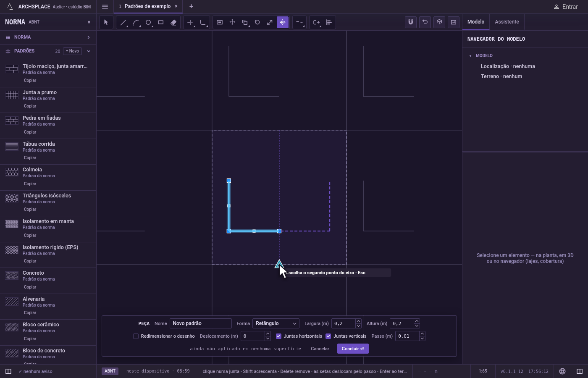588x378 pixels.
Task: Select the Modelo tab
Action: (476, 22)
